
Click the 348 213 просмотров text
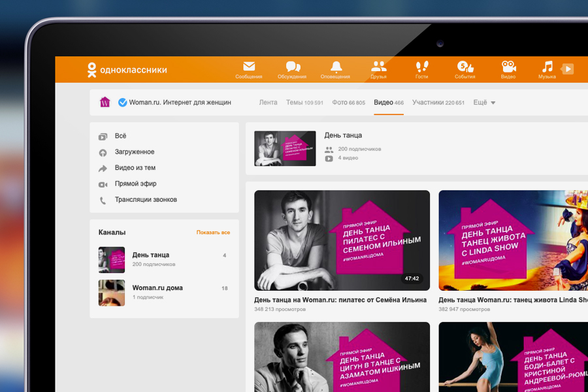point(280,310)
